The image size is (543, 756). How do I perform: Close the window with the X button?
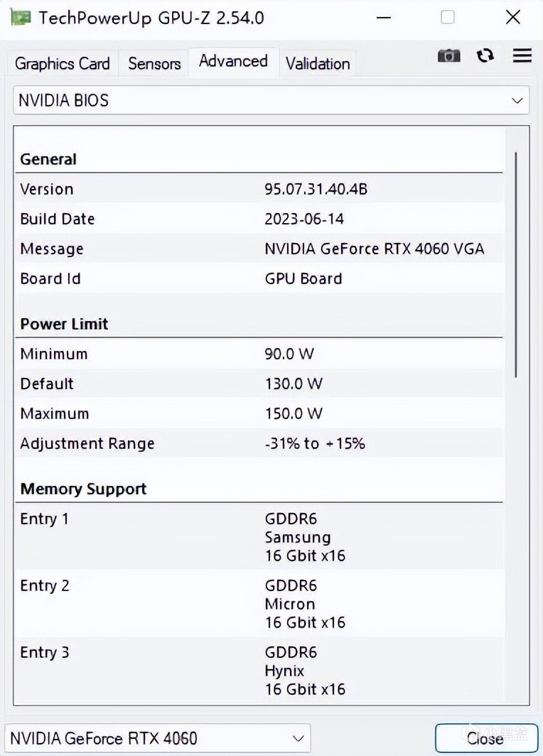pyautogui.click(x=513, y=18)
